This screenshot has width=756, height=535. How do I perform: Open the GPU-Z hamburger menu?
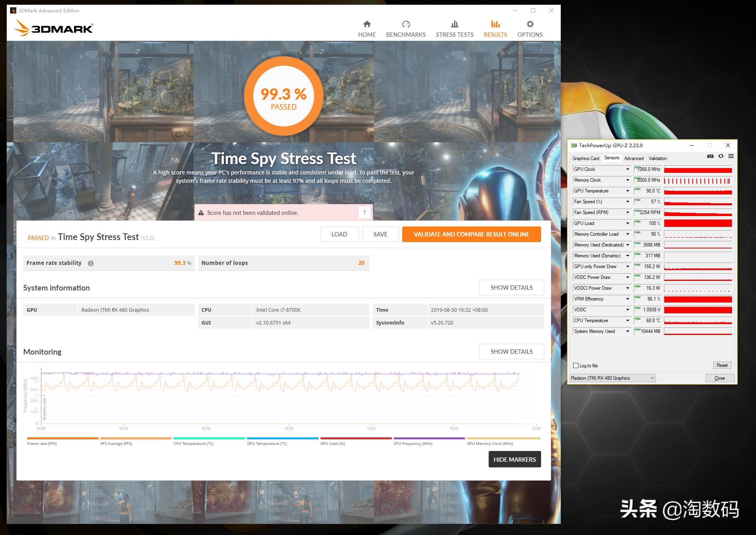(731, 156)
